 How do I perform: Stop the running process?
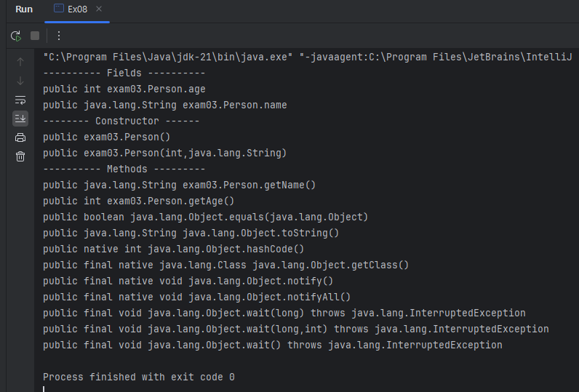click(x=35, y=36)
